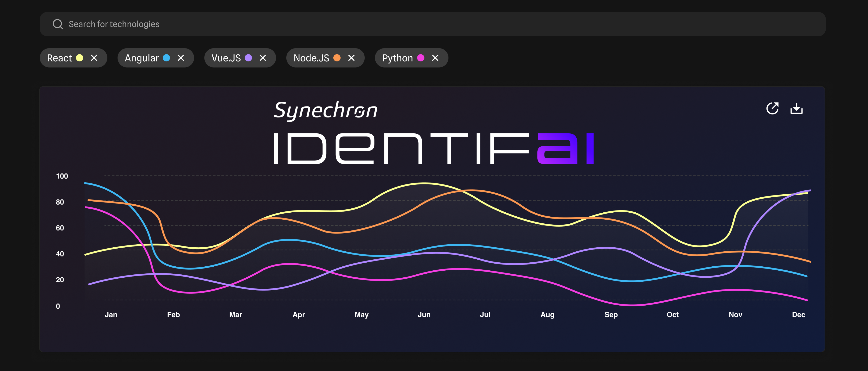
Task: Select the React tag label
Action: [x=60, y=58]
